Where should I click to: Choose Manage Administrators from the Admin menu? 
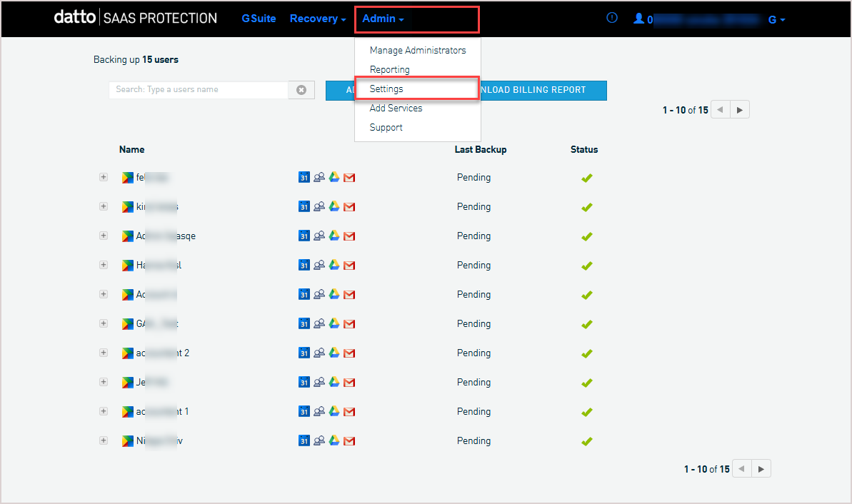pyautogui.click(x=418, y=50)
